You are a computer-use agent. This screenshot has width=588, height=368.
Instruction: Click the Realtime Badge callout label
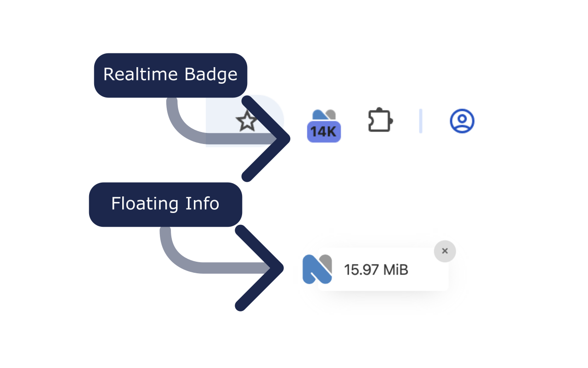tap(170, 75)
